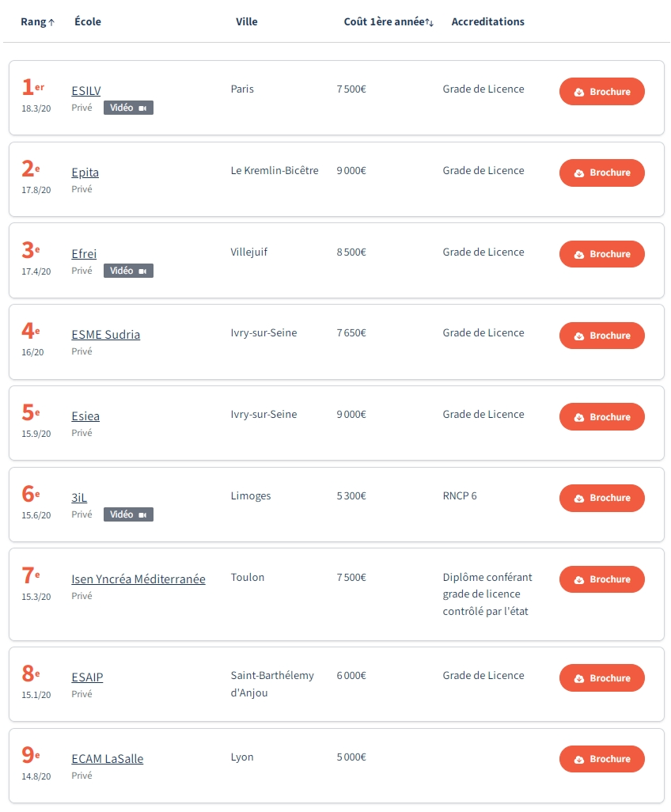Open the ESILV school link

(x=86, y=91)
